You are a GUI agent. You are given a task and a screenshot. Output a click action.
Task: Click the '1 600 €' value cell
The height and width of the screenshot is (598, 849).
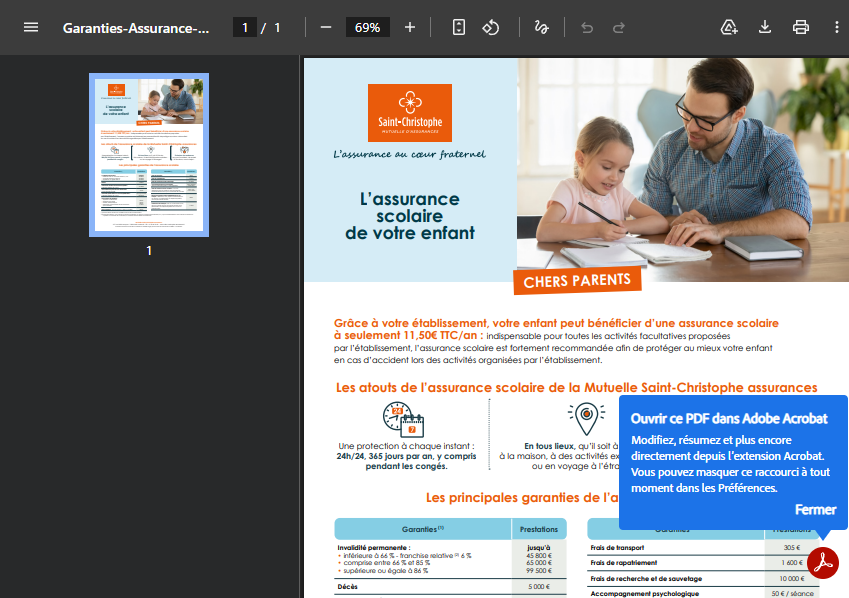coord(792,563)
